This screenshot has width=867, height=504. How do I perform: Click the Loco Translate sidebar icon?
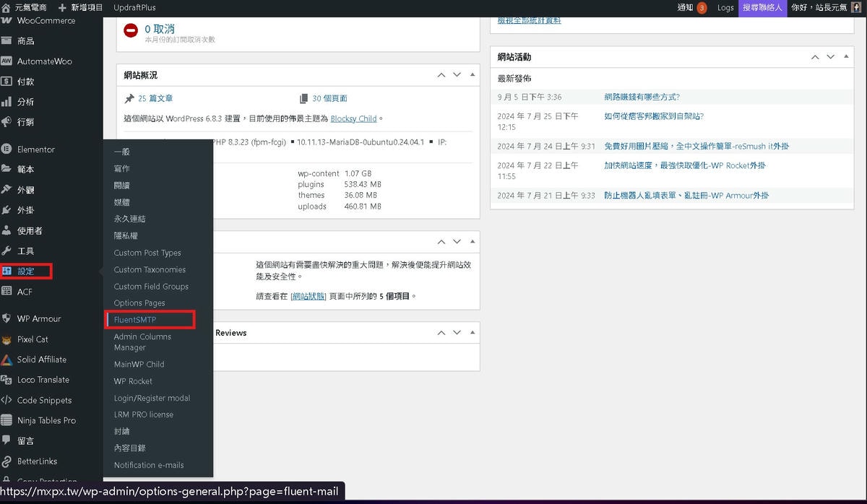7,380
